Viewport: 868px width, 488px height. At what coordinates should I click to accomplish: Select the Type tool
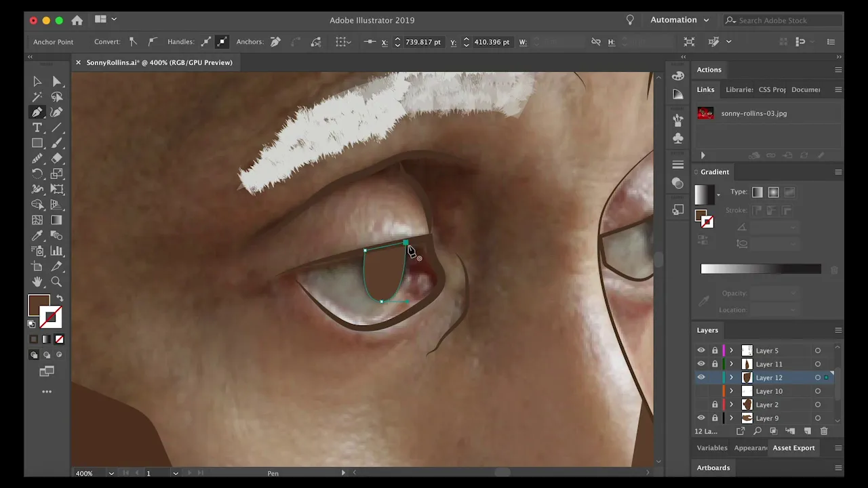click(37, 128)
